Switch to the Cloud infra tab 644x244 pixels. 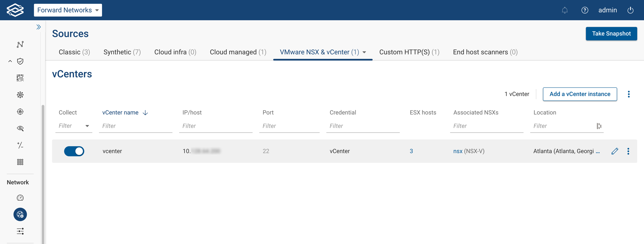click(175, 52)
